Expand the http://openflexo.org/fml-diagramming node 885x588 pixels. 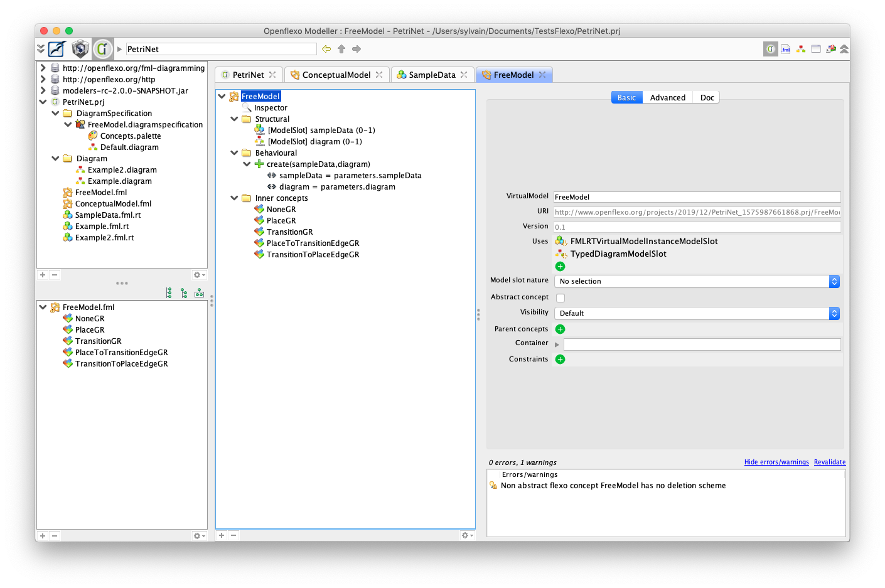(x=43, y=68)
